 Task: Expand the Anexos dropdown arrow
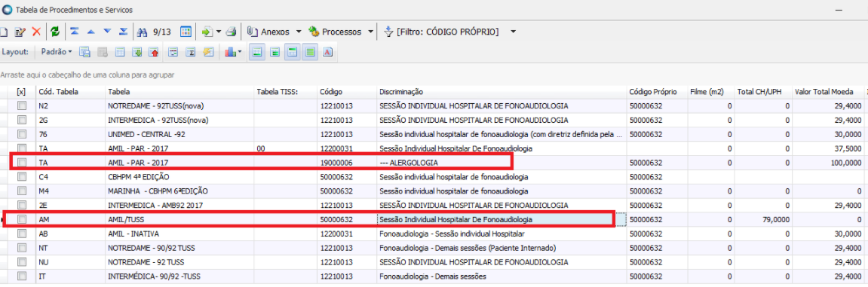click(x=299, y=32)
